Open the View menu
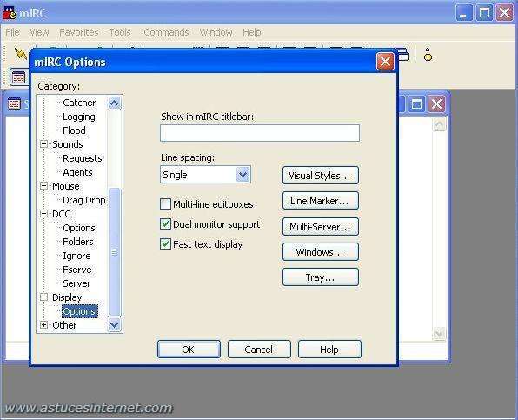Viewport: 518px width, 420px height. click(x=39, y=32)
